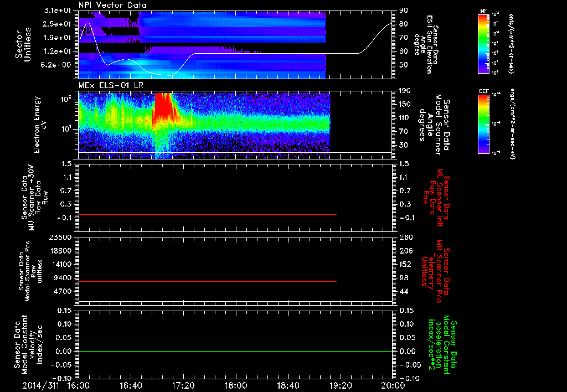567x392 pixels.
Task: Click the 80 degree sun elevation tick
Action: [x=404, y=24]
